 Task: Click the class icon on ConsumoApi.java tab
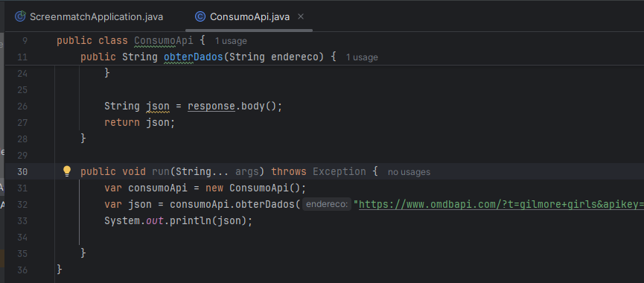200,17
